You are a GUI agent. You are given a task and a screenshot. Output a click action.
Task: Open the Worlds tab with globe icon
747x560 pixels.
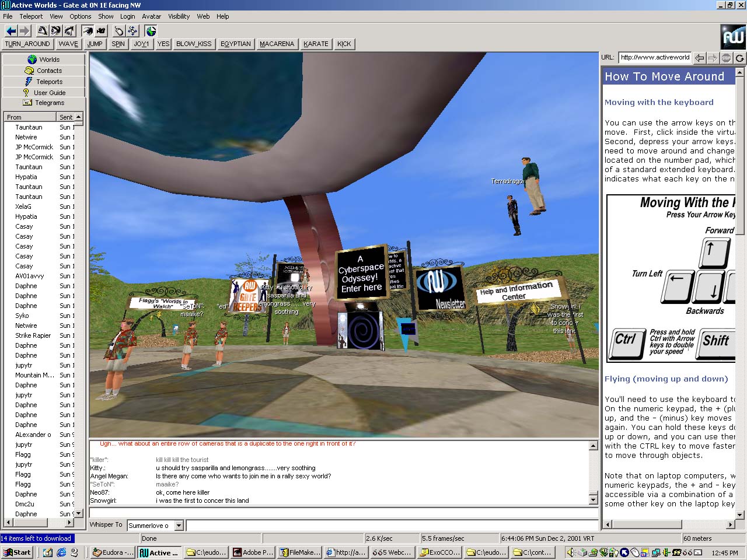coord(44,60)
